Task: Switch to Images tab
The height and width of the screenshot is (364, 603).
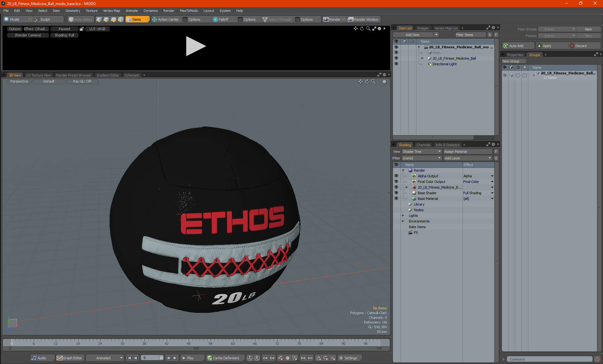Action: coord(423,28)
